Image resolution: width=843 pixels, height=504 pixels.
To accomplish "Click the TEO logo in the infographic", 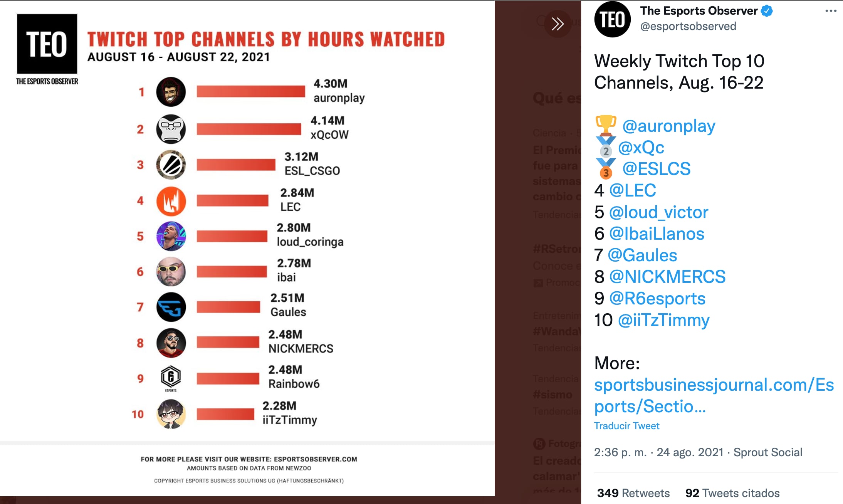I will (x=47, y=44).
